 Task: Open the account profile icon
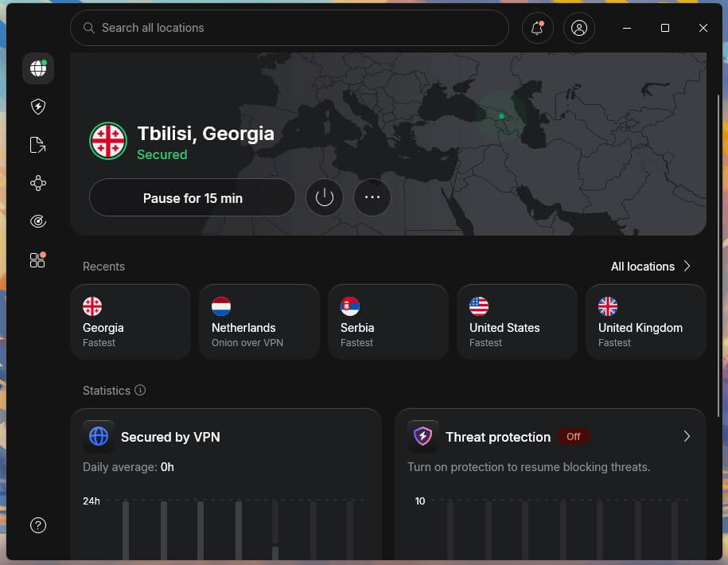tap(578, 28)
